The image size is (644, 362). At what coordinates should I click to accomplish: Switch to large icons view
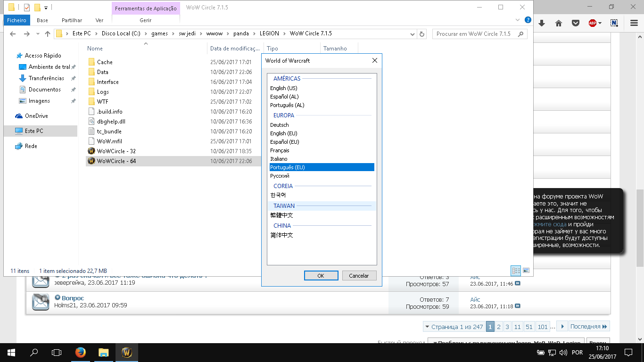click(526, 271)
